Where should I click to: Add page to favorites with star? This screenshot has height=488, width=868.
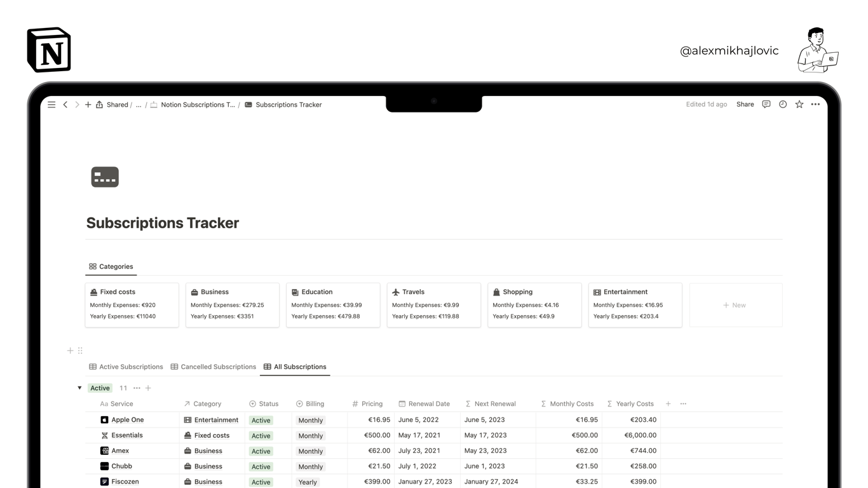click(799, 104)
